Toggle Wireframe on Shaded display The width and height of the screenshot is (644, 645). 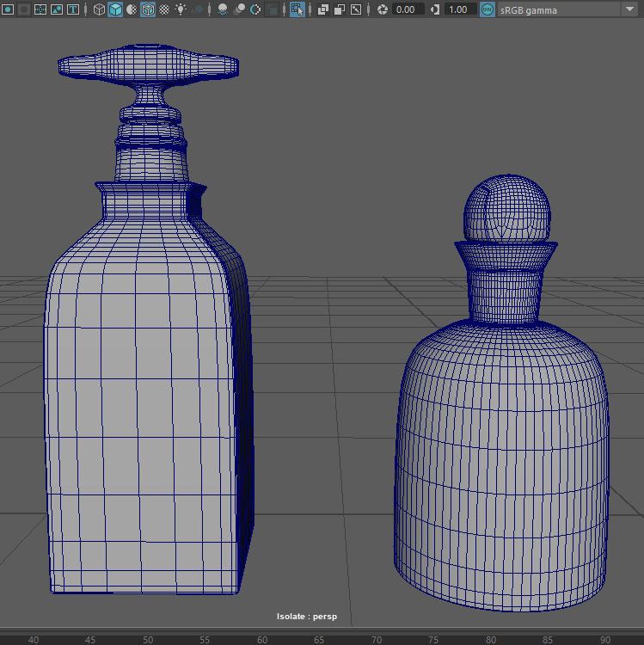point(148,9)
